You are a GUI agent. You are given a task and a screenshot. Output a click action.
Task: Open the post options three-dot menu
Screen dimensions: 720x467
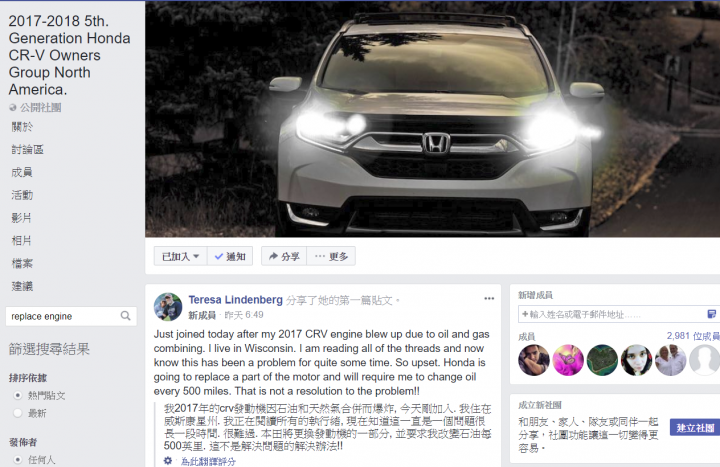tap(489, 298)
